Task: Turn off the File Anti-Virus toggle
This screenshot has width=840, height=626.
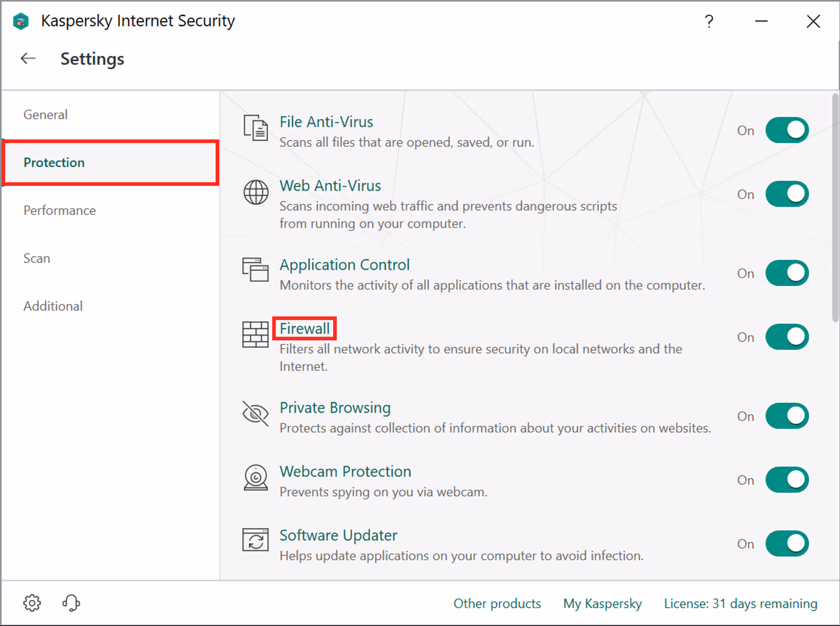Action: (x=787, y=130)
